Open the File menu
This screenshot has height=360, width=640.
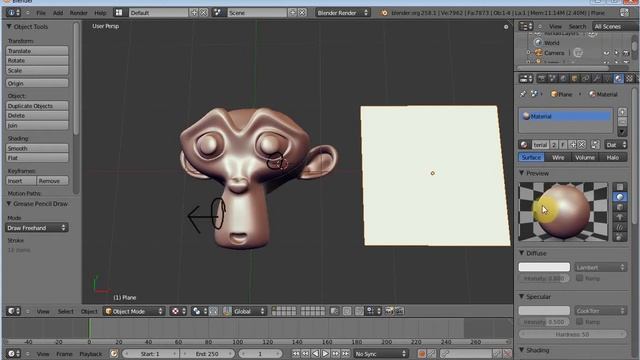click(41, 13)
